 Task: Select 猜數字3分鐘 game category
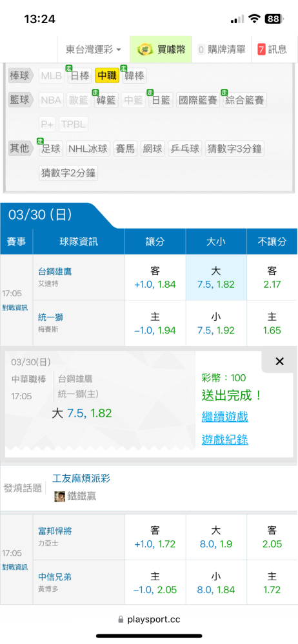point(235,149)
